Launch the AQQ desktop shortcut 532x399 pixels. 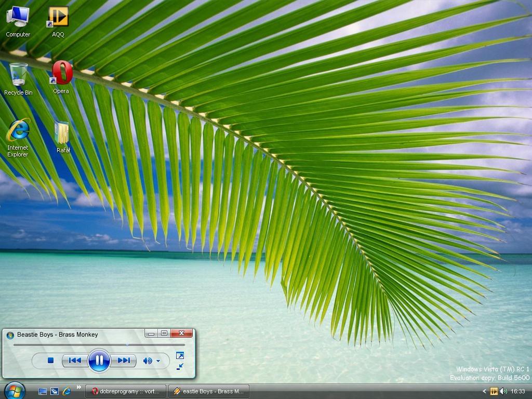(x=58, y=21)
